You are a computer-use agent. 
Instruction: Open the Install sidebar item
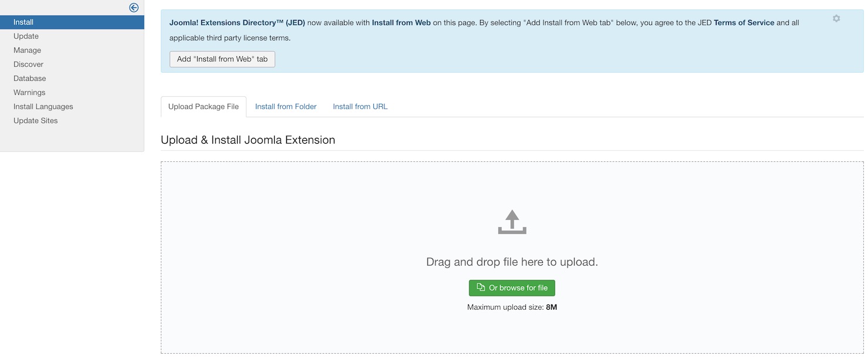(23, 22)
